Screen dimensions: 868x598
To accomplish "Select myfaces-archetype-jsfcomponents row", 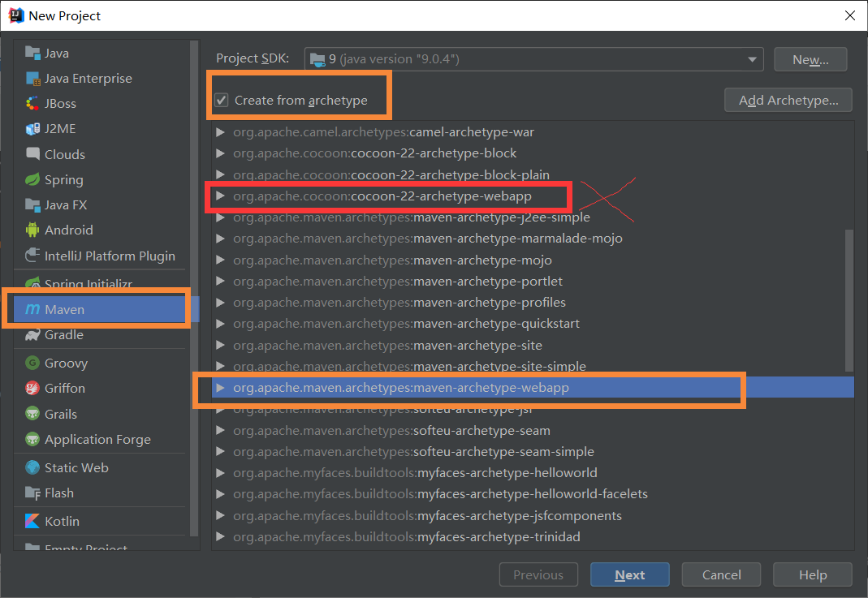I will coord(533,515).
